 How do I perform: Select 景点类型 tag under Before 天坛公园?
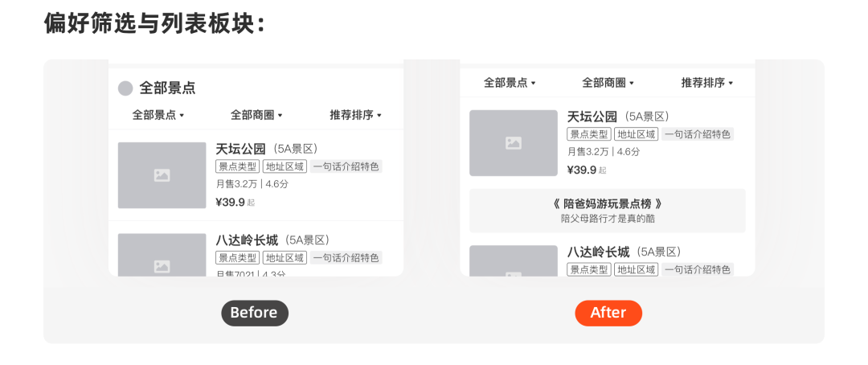237,166
